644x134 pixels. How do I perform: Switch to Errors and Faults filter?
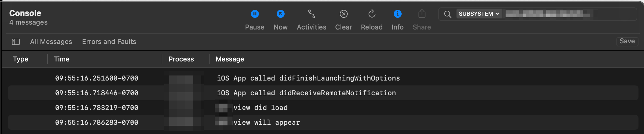click(109, 42)
